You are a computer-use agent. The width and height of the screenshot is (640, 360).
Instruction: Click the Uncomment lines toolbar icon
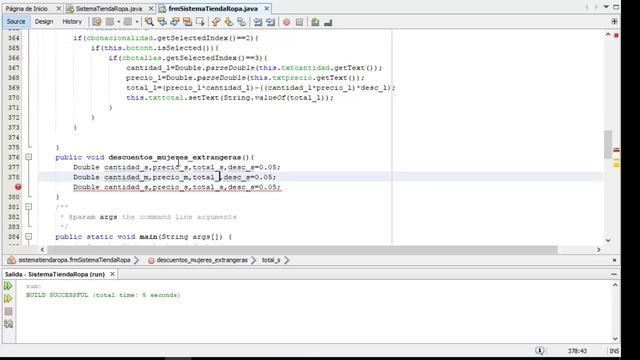328,22
